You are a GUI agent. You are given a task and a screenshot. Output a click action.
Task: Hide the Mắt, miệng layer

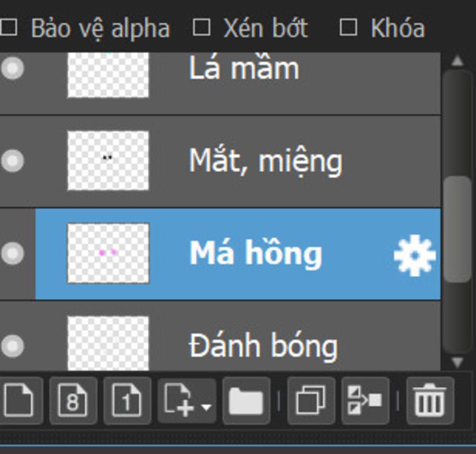13,161
